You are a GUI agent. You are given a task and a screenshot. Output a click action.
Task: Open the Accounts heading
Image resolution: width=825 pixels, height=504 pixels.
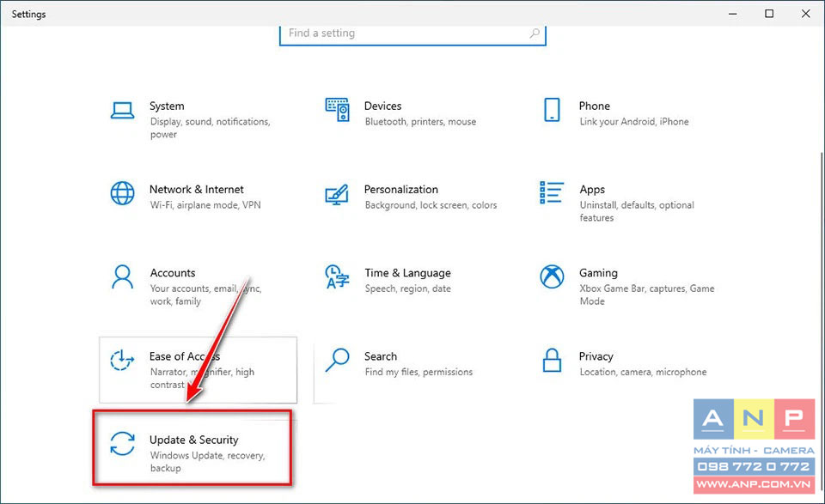[173, 273]
